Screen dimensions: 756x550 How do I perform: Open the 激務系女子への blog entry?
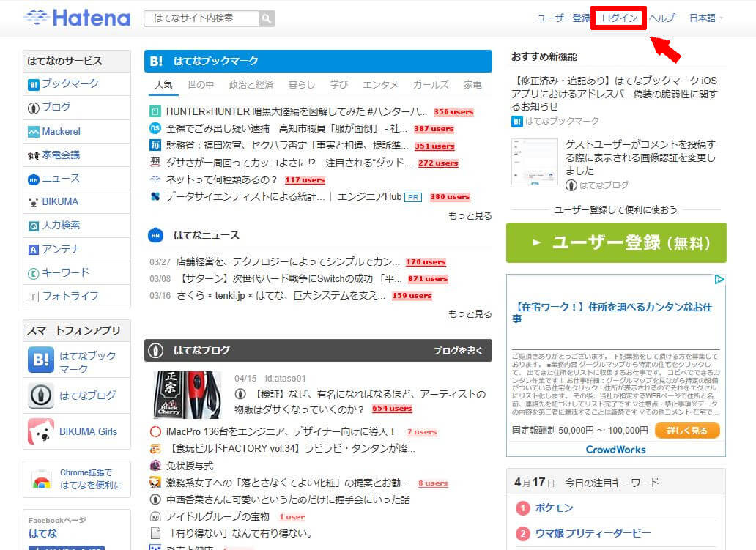tap(287, 483)
